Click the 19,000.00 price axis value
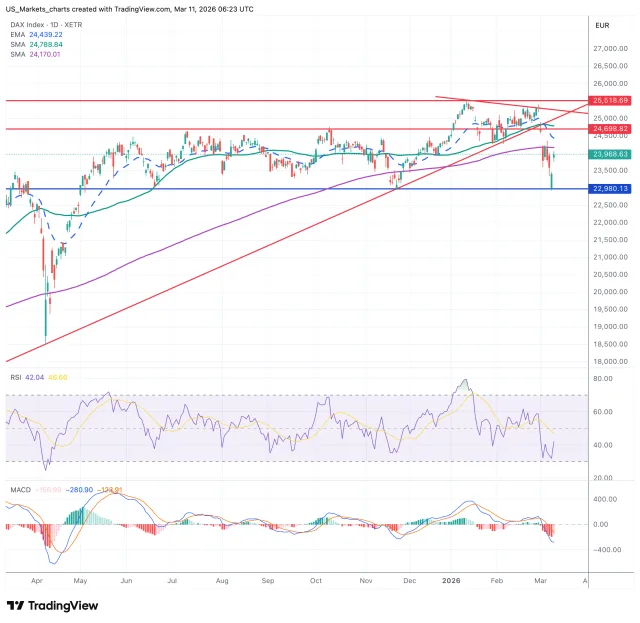The width and height of the screenshot is (640, 623). click(x=610, y=327)
